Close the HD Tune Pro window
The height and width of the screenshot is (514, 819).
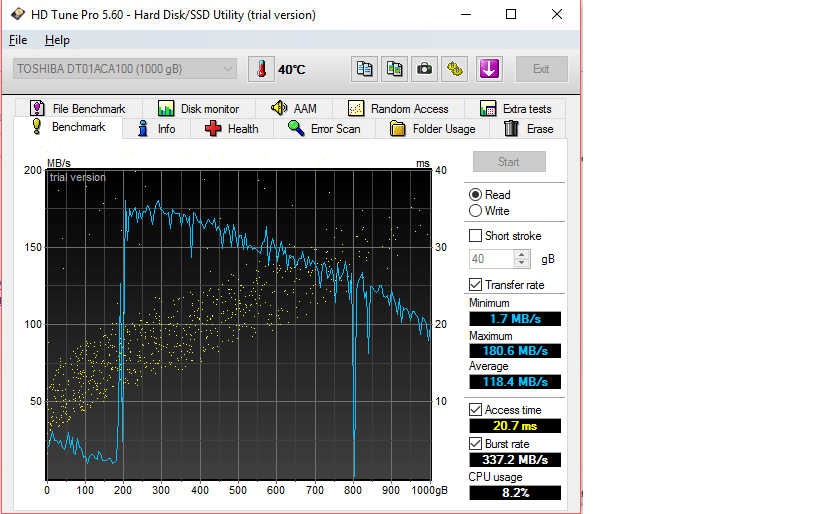(557, 14)
